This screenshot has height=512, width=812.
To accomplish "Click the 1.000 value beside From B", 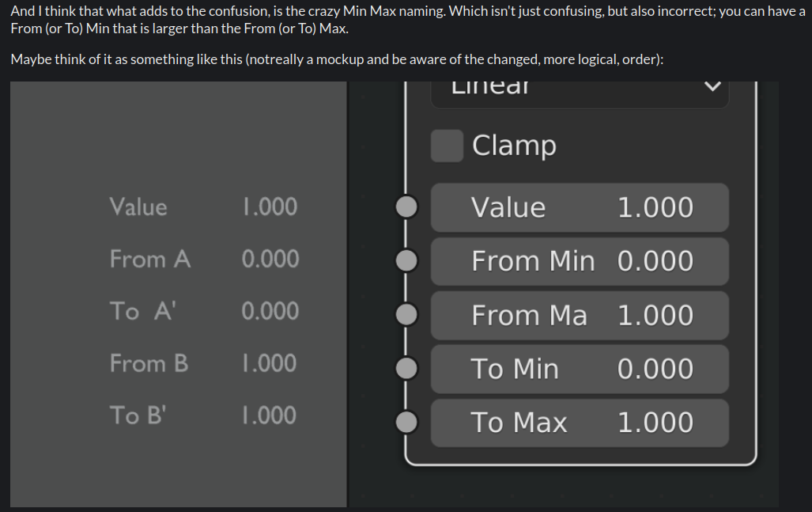I will click(270, 363).
